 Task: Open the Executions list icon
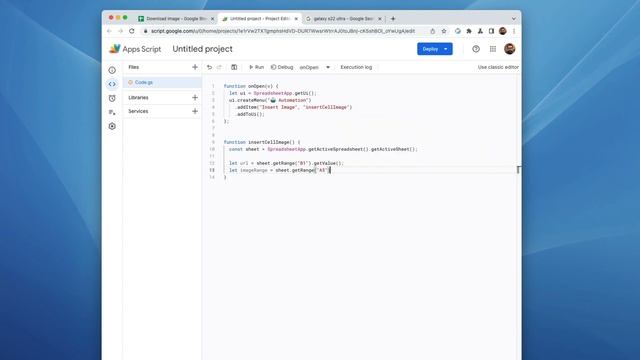[112, 112]
